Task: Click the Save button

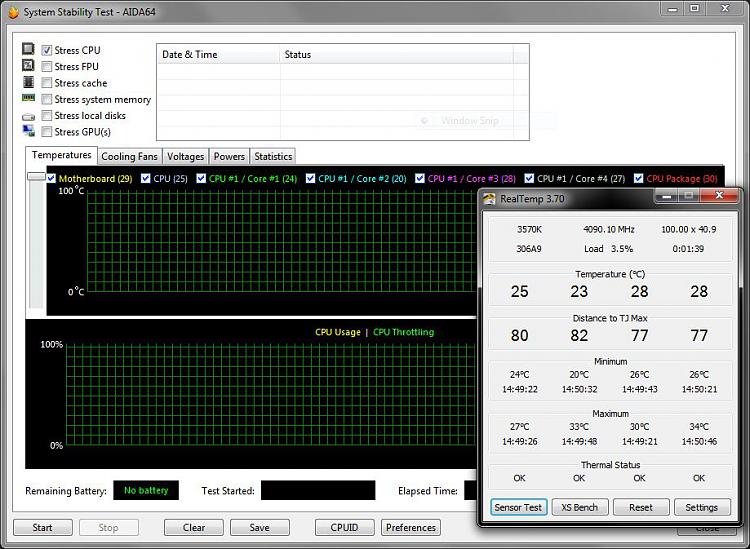Action: click(260, 527)
